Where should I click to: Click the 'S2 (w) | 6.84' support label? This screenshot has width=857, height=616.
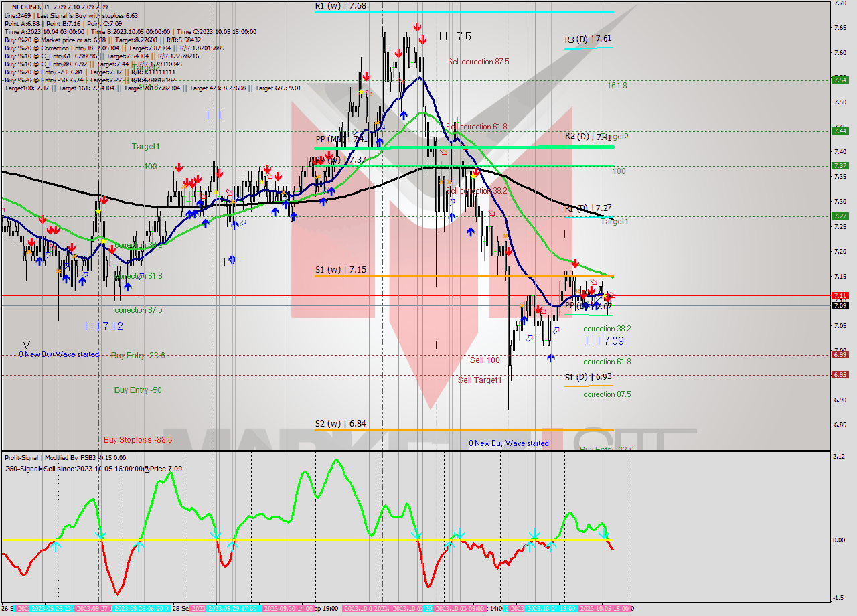tap(341, 424)
